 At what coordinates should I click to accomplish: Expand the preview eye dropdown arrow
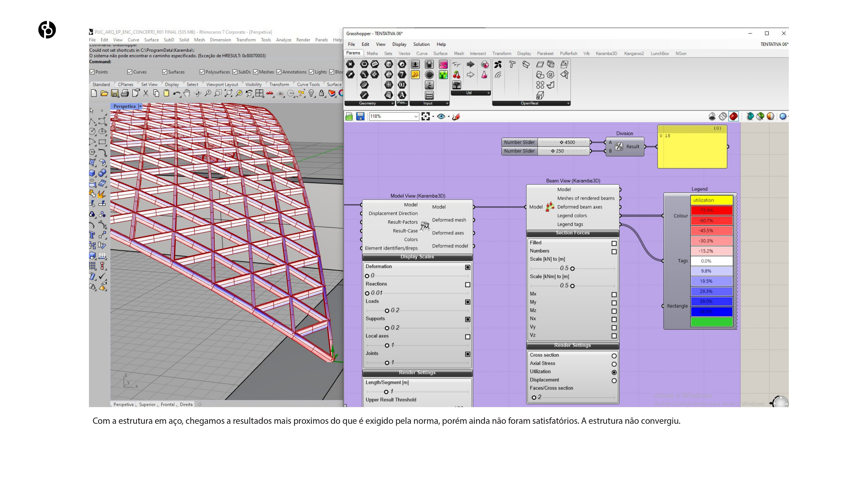[448, 117]
